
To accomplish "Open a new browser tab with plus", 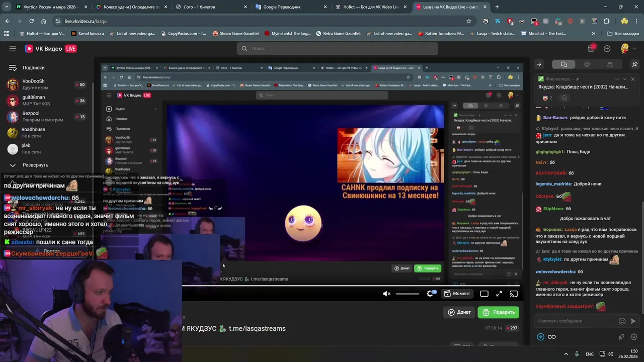I will (x=497, y=7).
